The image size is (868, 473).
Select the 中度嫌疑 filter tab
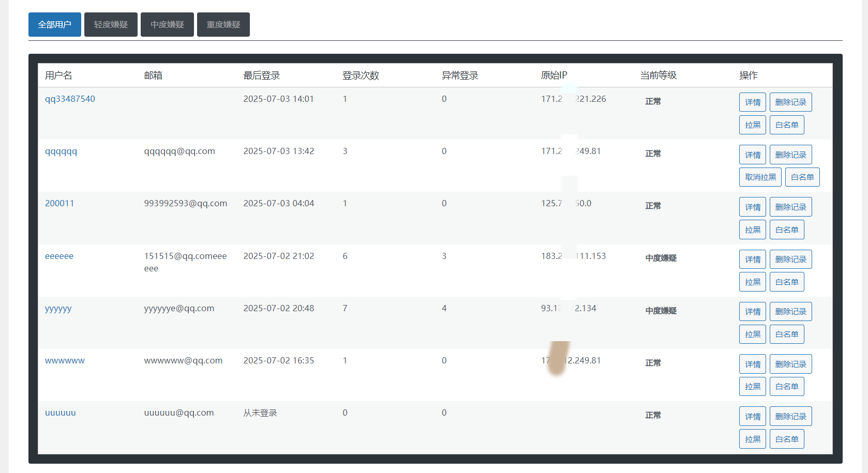pyautogui.click(x=167, y=25)
